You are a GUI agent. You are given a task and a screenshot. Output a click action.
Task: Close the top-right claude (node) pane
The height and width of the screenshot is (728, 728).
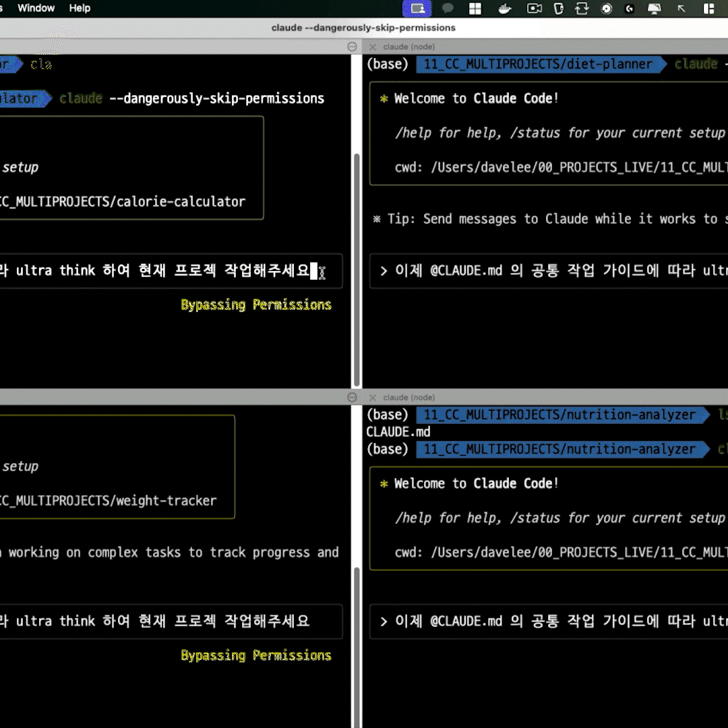pos(372,47)
